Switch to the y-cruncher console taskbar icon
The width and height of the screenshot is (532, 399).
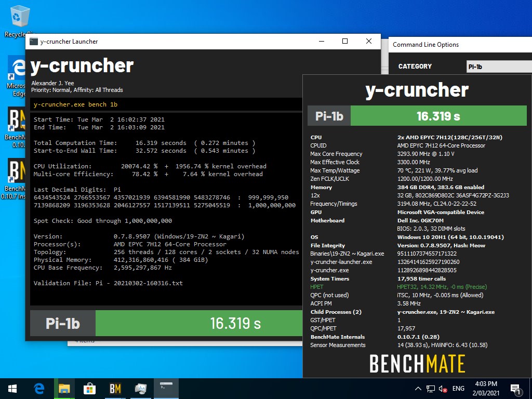[x=166, y=389]
